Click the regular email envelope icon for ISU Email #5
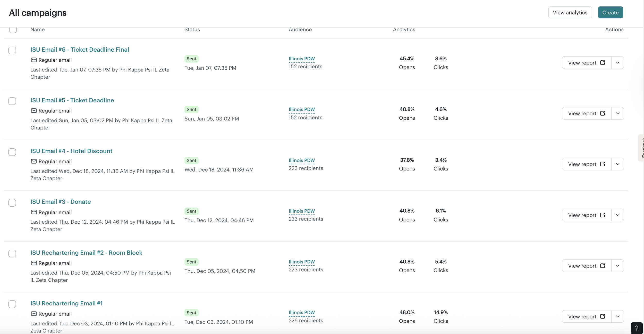 [33, 110]
